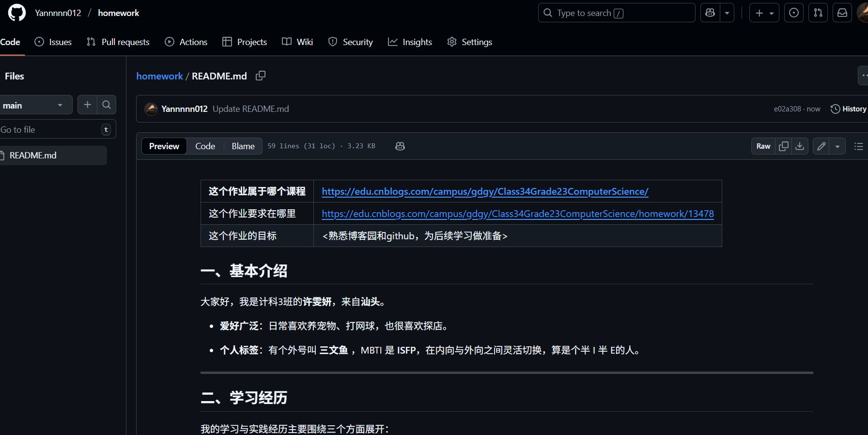Open the notifications inbox icon
Screen dimensions: 868x435
pyautogui.click(x=842, y=13)
